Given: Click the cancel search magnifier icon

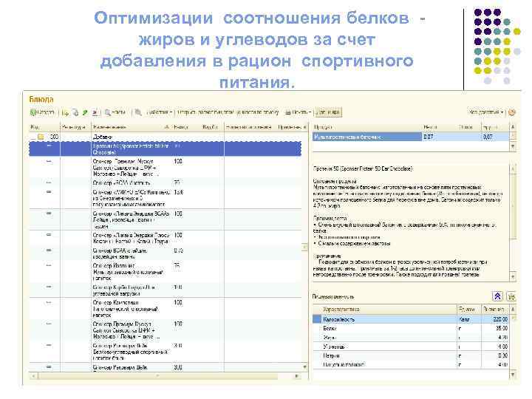Looking at the screenshot, I should pos(138,112).
